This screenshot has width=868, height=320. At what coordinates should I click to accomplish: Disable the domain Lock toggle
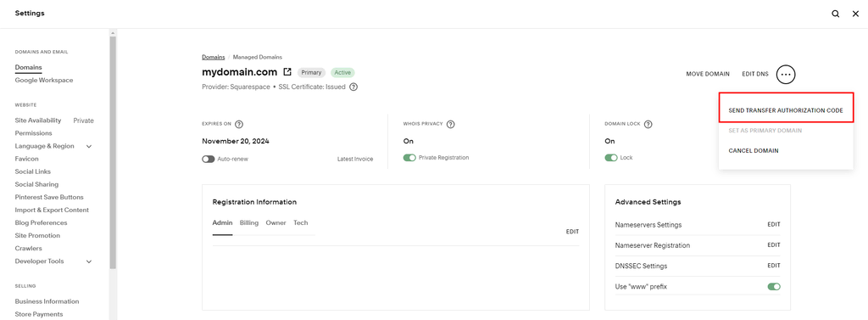coord(611,158)
